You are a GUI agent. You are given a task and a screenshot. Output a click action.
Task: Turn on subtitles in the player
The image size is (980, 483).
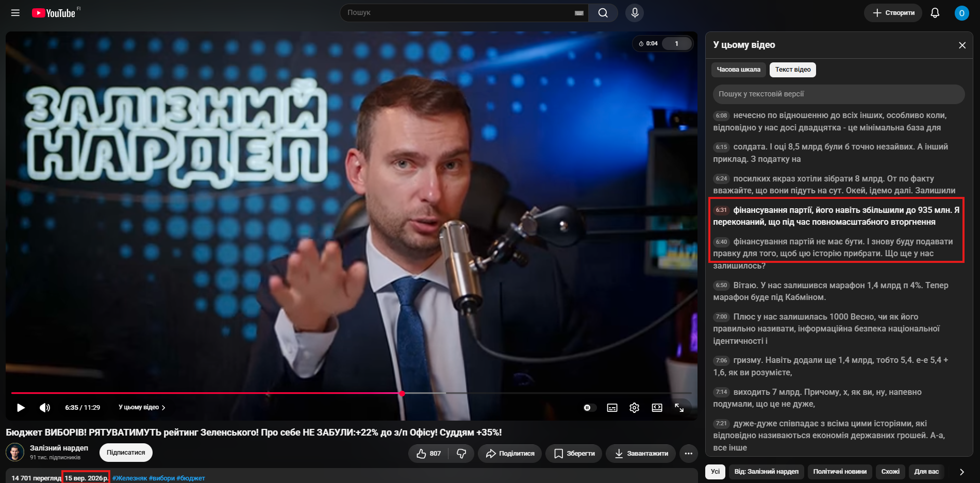tap(612, 408)
